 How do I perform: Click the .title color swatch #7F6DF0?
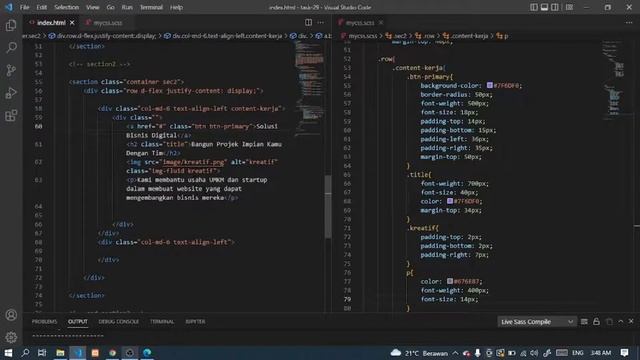click(x=450, y=201)
